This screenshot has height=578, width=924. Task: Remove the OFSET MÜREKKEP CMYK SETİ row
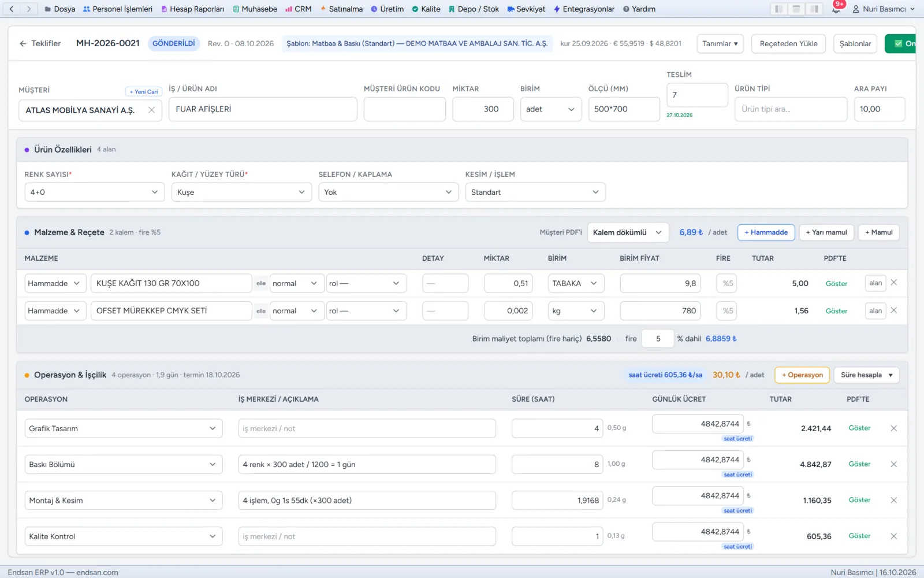coord(894,310)
